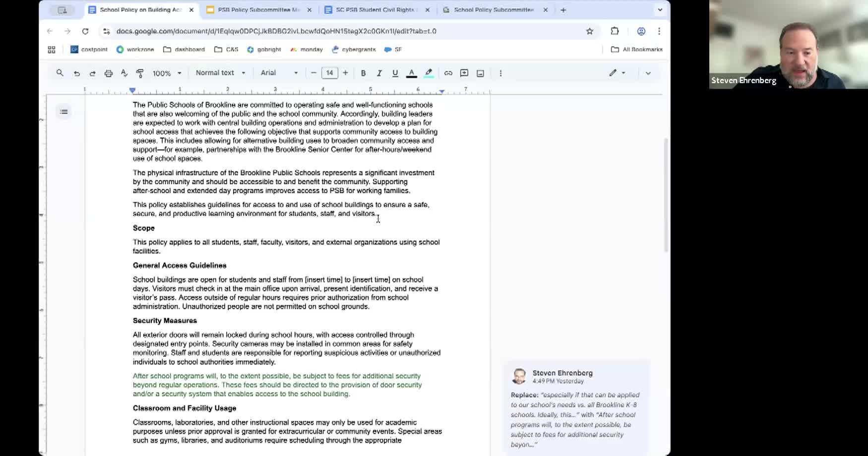Go back in browser history

coord(50,31)
